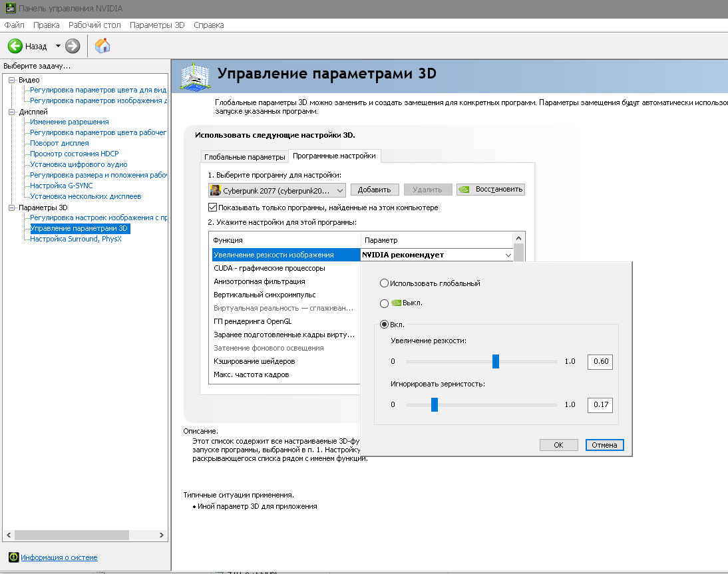
Task: Click the Добавить button
Action: pos(374,190)
